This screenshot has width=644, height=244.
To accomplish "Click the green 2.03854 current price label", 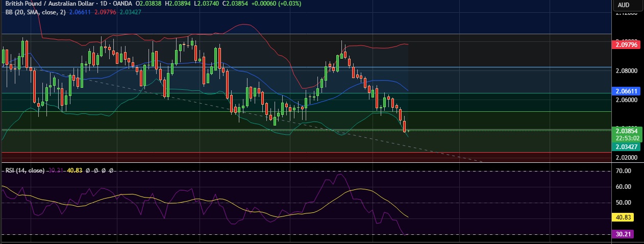I will click(x=627, y=131).
